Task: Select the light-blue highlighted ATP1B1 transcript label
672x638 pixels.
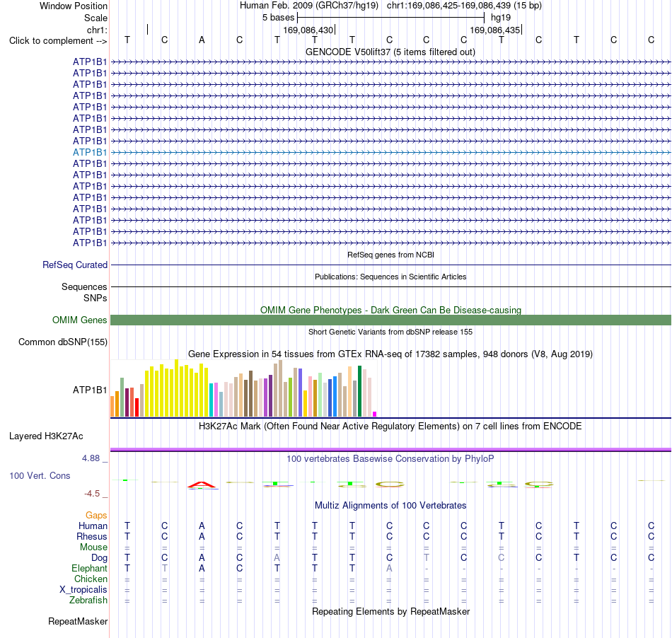Action: pos(90,153)
